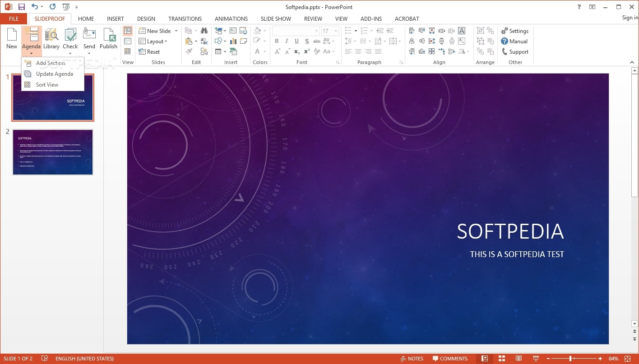Viewport: 639px width, 364px height.
Task: Click the align bottom icon in Align group
Action: (x=422, y=51)
